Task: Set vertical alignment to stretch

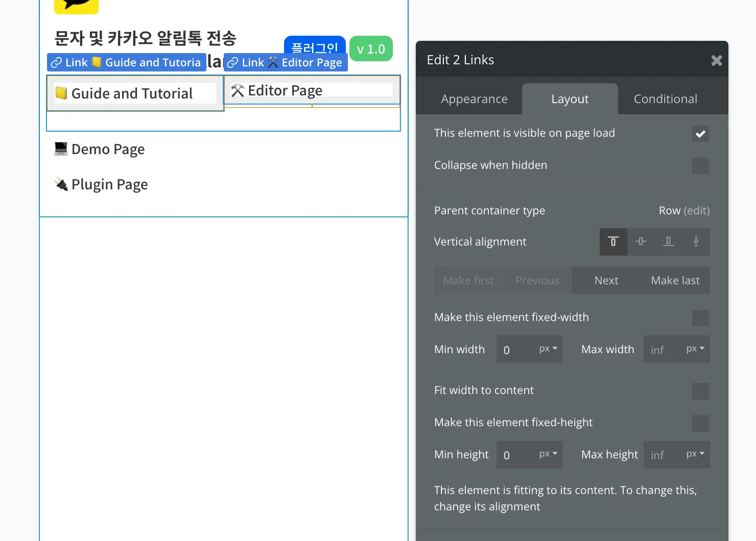Action: 696,241
